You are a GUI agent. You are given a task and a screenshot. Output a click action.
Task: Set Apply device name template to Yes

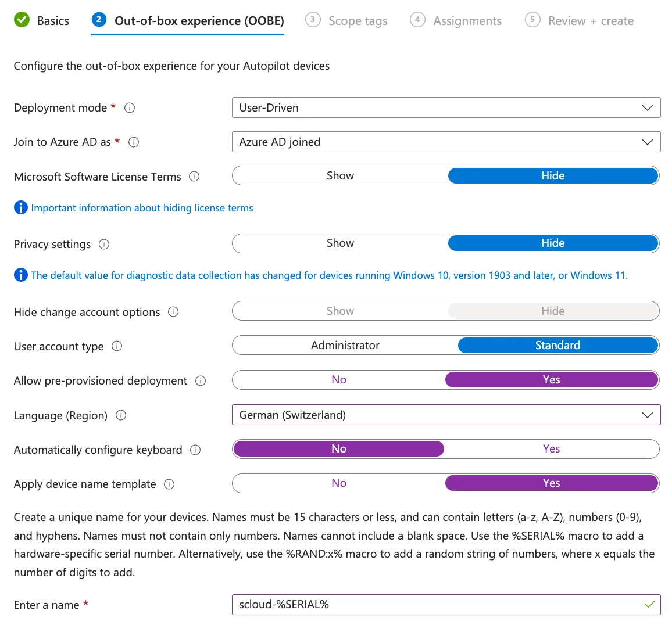[552, 483]
